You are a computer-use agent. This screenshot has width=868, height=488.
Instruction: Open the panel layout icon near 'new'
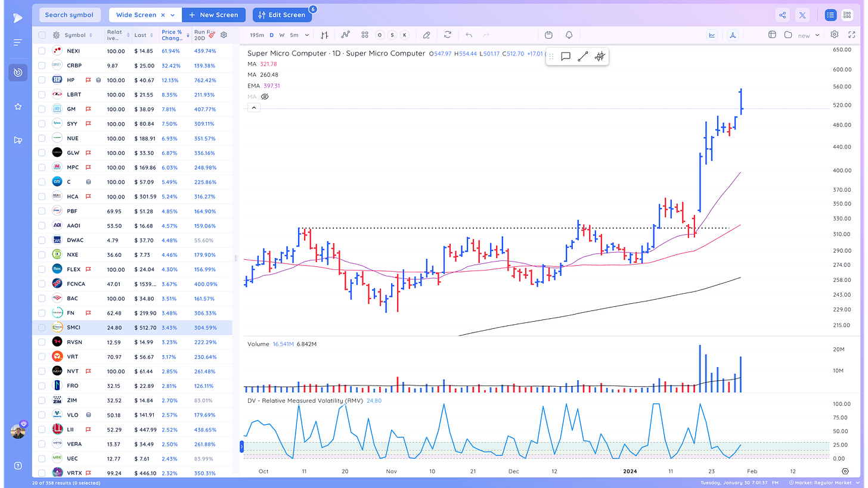(x=772, y=35)
